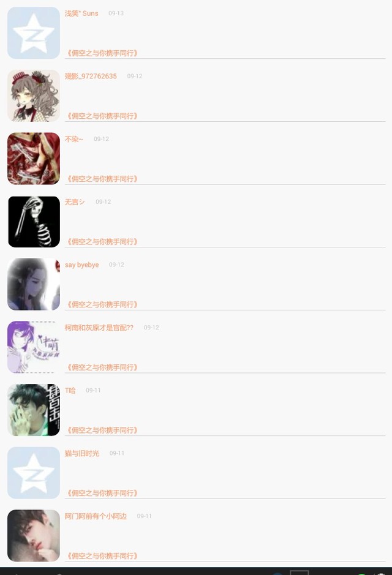
Task: Open the default star avatar of 浅笑° Suns
Action: (x=33, y=32)
